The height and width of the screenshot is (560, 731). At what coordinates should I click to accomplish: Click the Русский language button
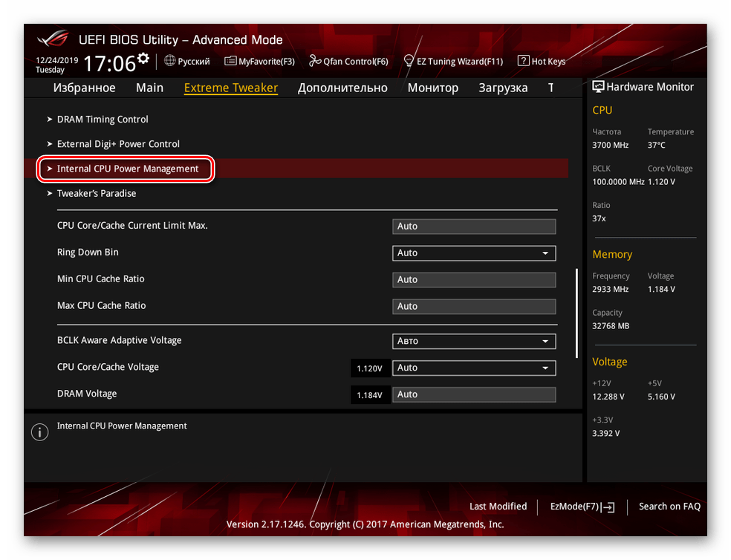coord(194,62)
